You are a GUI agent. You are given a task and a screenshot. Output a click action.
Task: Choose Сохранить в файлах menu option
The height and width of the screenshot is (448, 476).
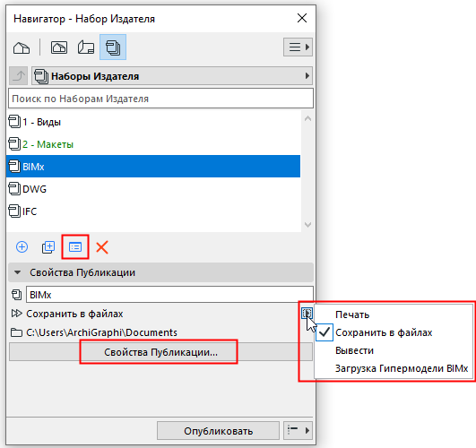tap(394, 332)
